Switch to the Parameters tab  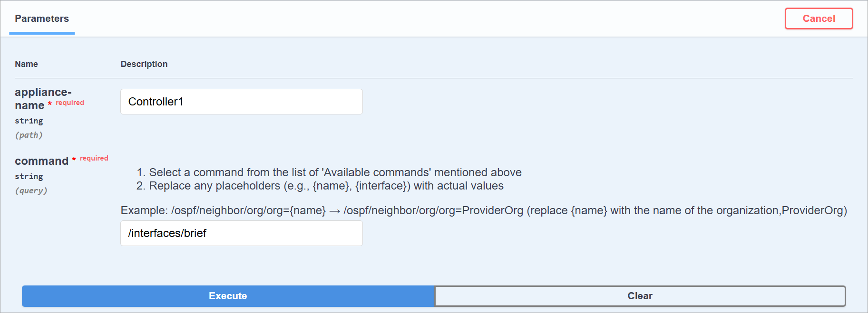42,19
